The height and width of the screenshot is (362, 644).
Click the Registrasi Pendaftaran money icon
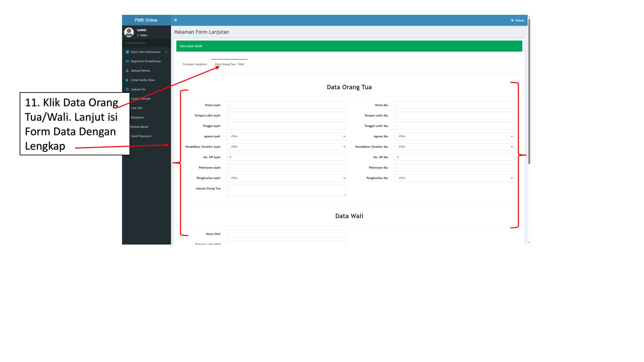[x=127, y=61]
